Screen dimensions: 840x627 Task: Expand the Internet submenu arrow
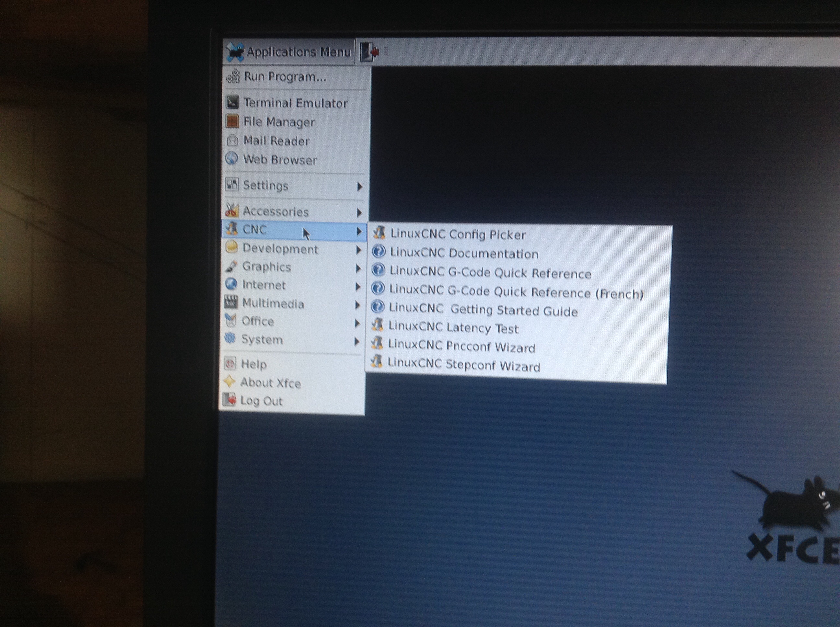point(358,287)
